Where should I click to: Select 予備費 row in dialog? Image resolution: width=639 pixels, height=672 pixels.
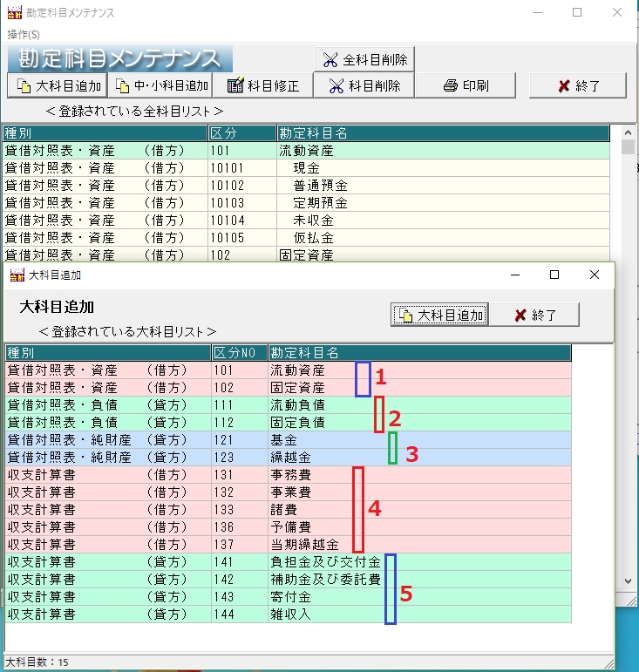(288, 527)
